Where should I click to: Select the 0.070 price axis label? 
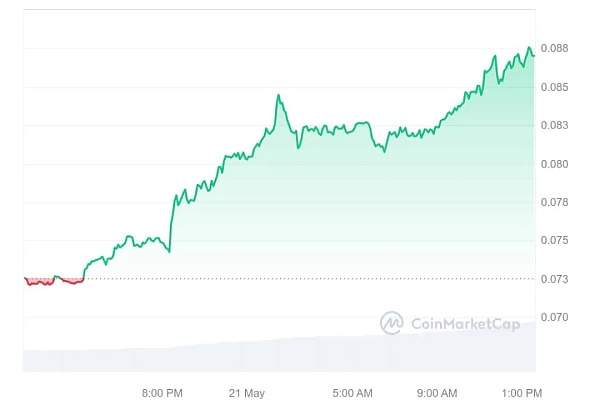click(554, 317)
